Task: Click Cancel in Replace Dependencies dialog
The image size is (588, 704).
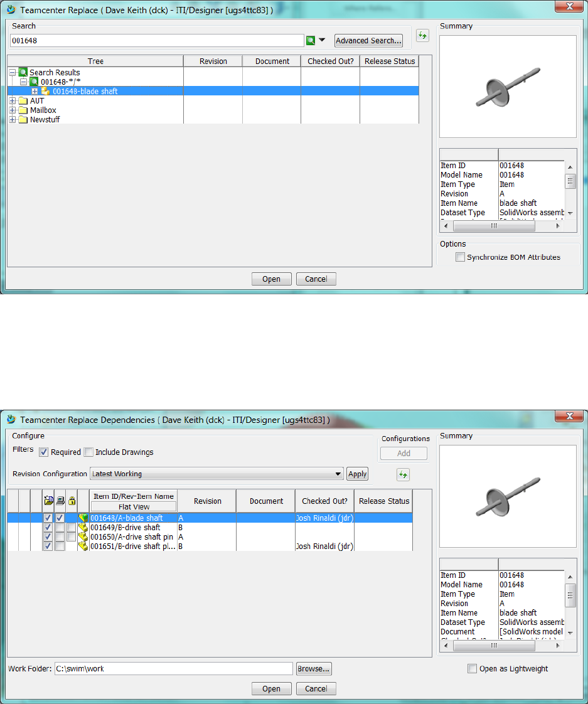Action: coord(316,689)
